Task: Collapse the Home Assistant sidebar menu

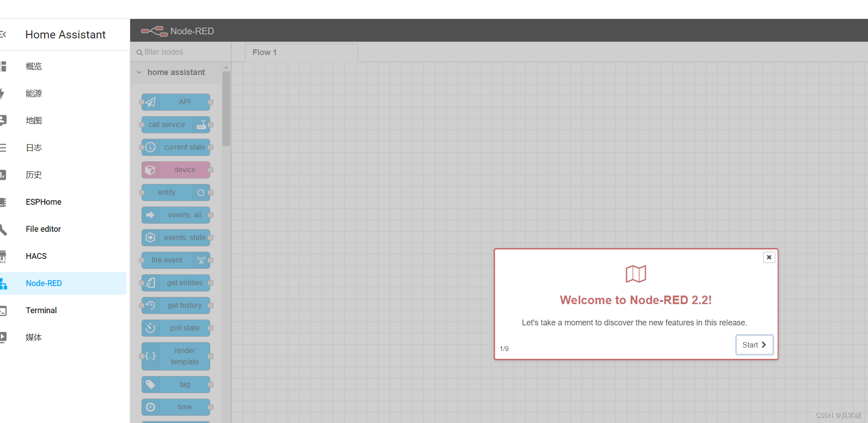Action: pos(3,34)
